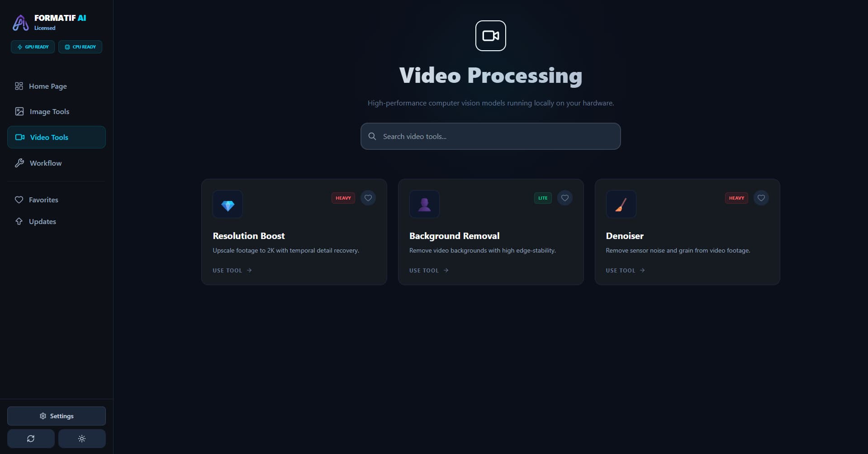Click the Denoiser broom icon

(621, 205)
